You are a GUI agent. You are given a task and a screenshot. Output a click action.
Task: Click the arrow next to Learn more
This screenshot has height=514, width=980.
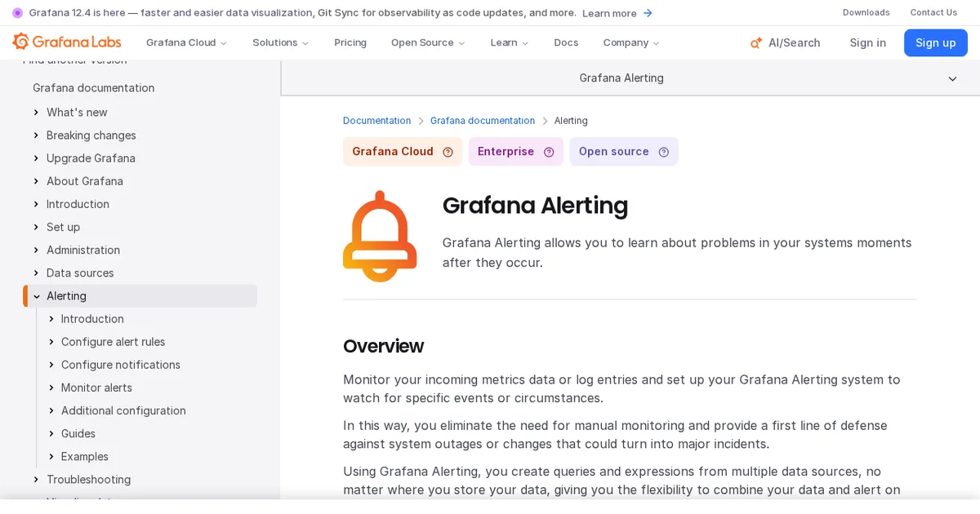pyautogui.click(x=648, y=13)
